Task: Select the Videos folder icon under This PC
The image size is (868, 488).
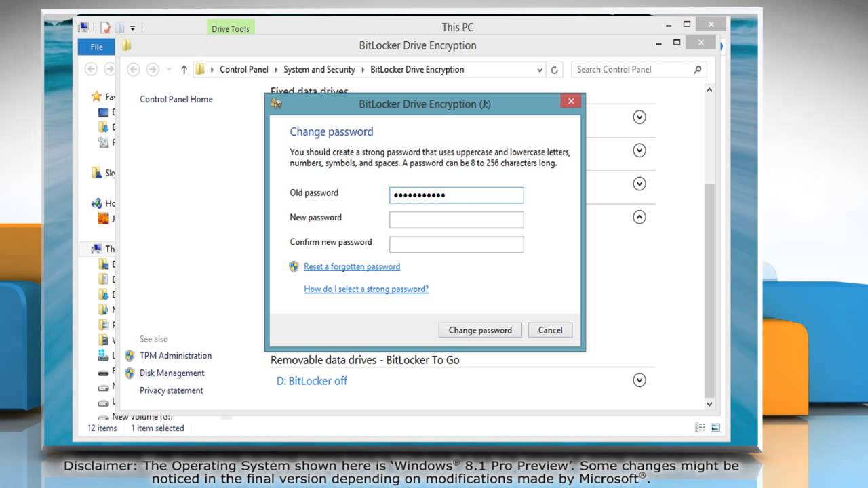Action: click(103, 339)
